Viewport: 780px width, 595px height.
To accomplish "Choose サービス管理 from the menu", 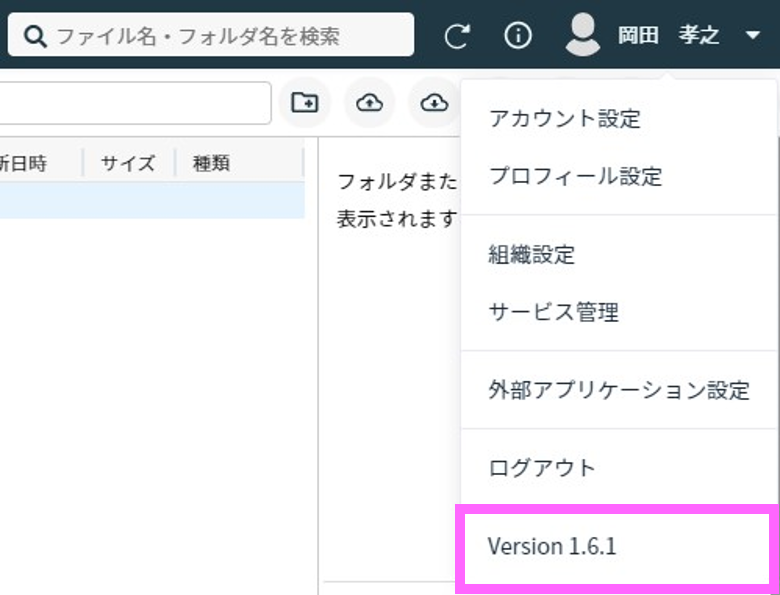I will [553, 312].
